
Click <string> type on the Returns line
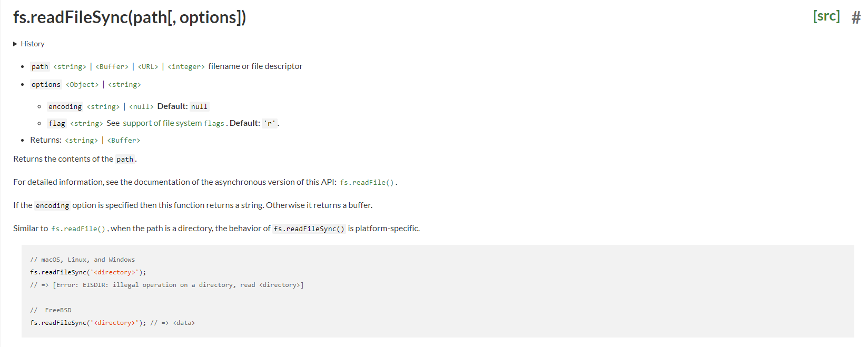click(81, 141)
